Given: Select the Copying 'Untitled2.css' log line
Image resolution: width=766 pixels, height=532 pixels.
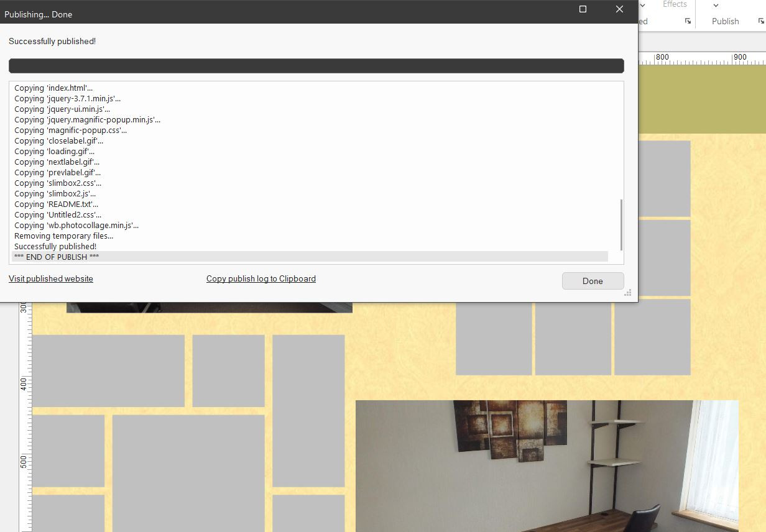Looking at the screenshot, I should (x=310, y=214).
